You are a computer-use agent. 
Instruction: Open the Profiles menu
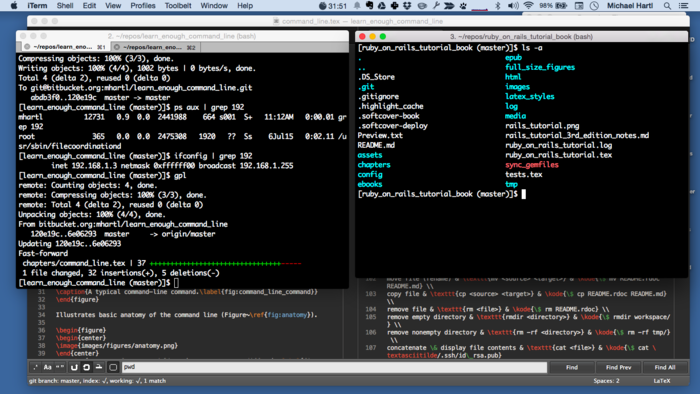tap(143, 6)
